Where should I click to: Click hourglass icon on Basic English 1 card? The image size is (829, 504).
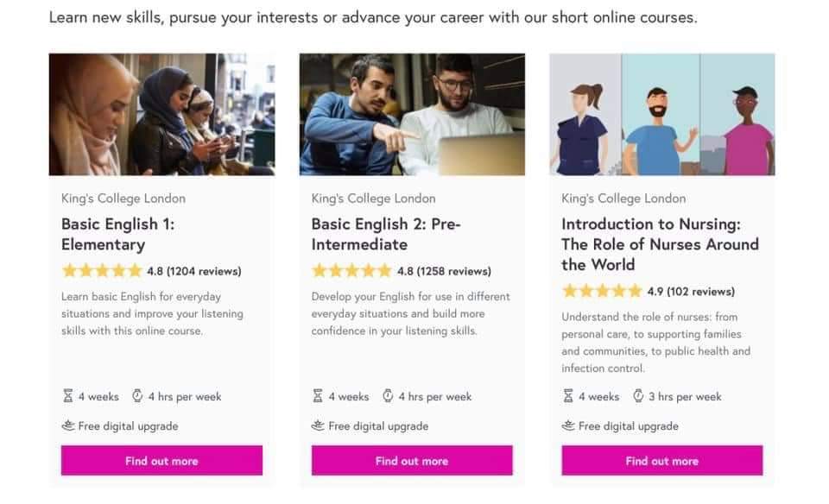coord(68,397)
